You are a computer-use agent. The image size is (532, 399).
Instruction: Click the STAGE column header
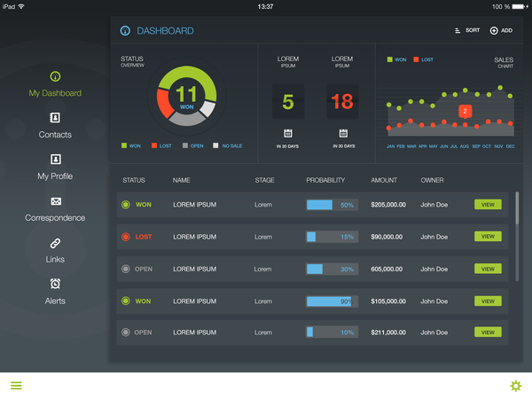pos(265,180)
